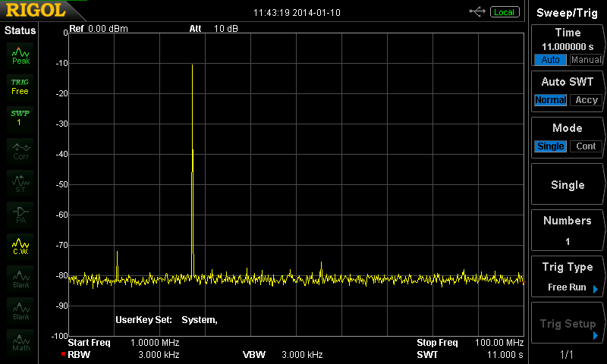Click the RIGOL logo
Screen dimensions: 607x364
pyautogui.click(x=36, y=11)
